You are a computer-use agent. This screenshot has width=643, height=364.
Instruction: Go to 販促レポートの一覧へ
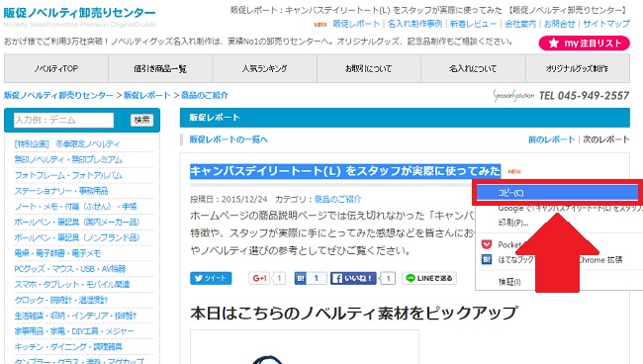(229, 139)
